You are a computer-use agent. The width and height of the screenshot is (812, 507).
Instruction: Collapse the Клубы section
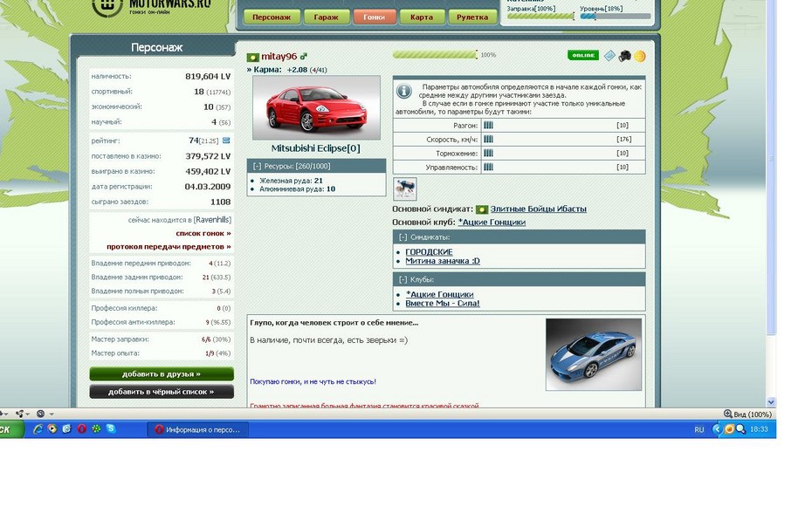pyautogui.click(x=403, y=279)
